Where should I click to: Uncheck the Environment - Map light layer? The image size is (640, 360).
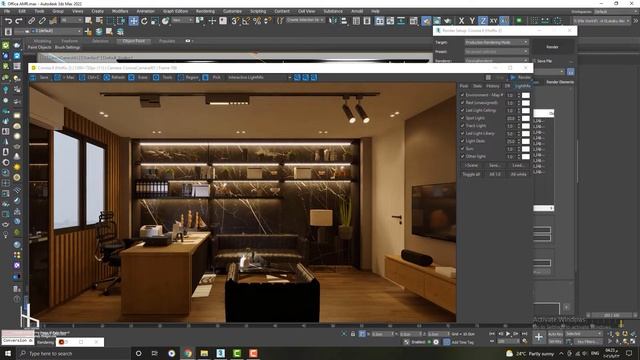462,95
